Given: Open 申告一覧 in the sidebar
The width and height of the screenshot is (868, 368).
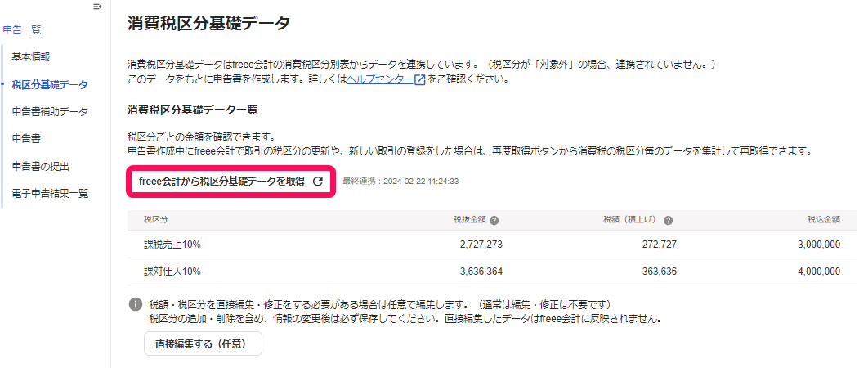Looking at the screenshot, I should (x=21, y=30).
